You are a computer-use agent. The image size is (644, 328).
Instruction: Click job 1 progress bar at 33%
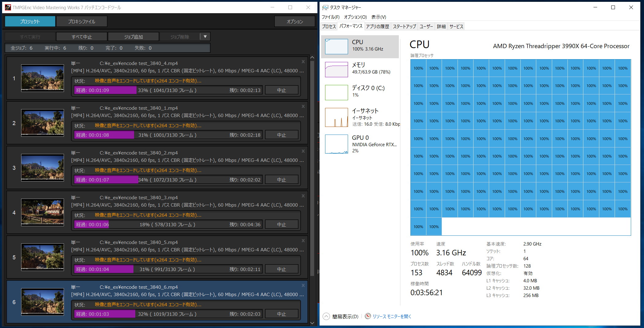tap(168, 90)
